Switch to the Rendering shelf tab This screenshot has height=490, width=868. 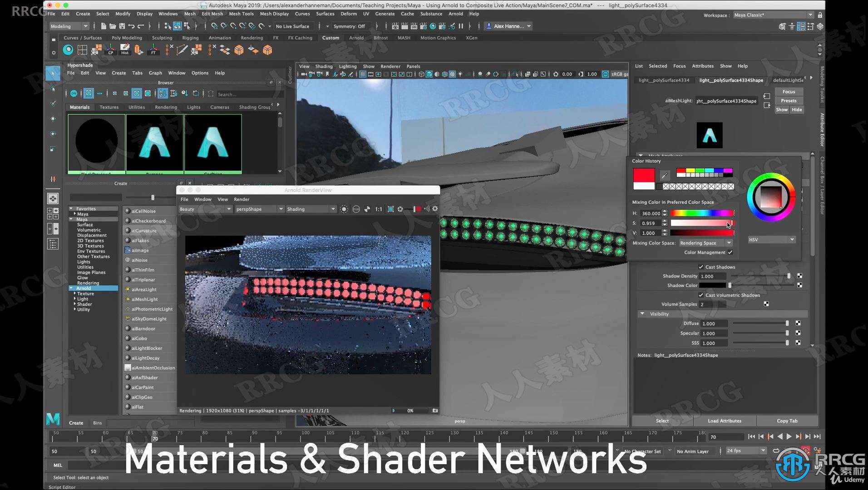click(x=252, y=38)
